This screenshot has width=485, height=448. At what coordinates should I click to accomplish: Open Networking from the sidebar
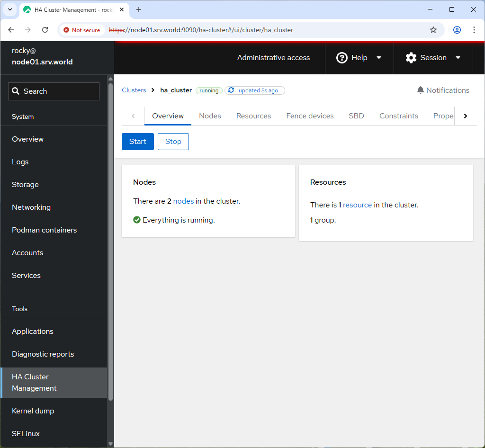(31, 207)
